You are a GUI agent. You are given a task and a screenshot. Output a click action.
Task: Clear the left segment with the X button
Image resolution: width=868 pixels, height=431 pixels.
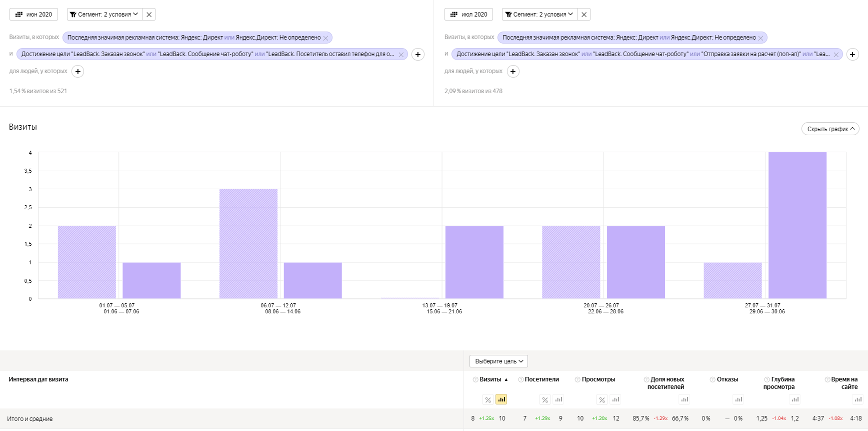click(149, 15)
